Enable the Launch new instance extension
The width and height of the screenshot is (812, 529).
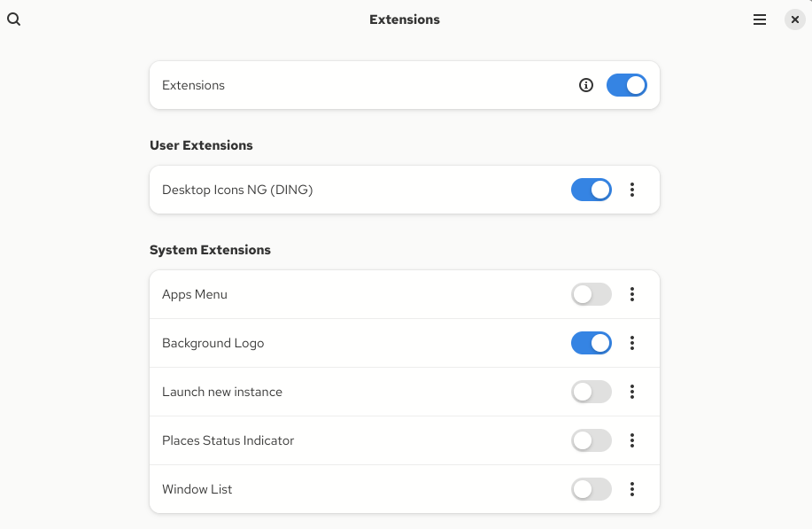click(591, 392)
